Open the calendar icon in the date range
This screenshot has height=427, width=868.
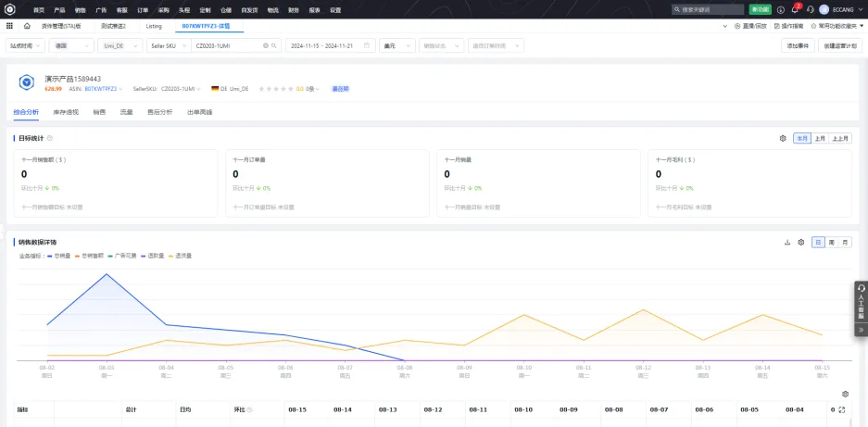pyautogui.click(x=367, y=46)
